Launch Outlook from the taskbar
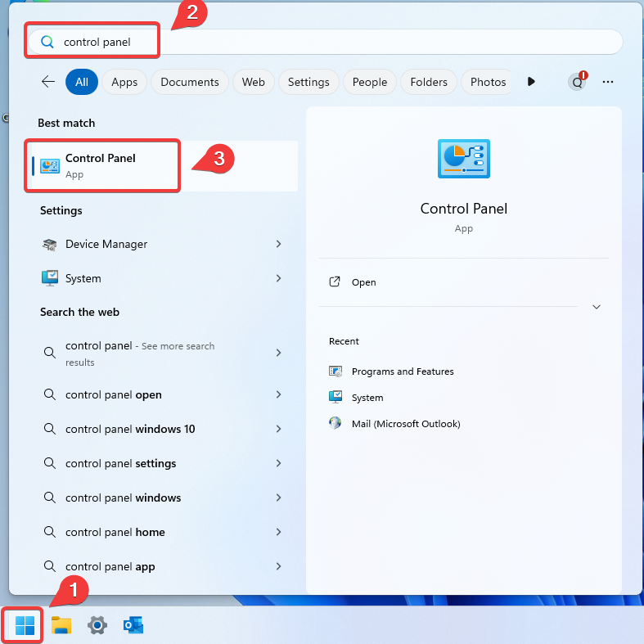 tap(133, 626)
